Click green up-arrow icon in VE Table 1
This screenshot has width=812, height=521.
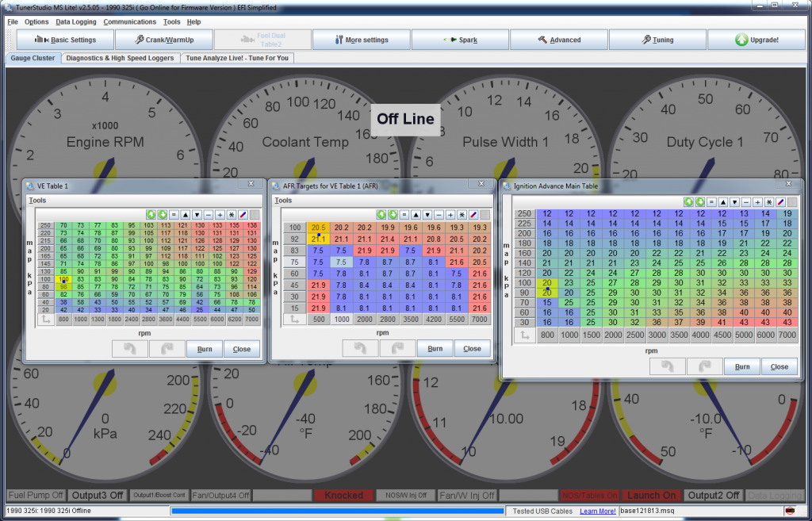151,214
